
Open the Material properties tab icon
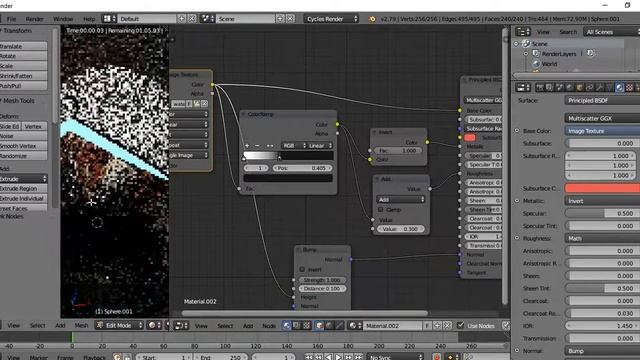coord(620,87)
